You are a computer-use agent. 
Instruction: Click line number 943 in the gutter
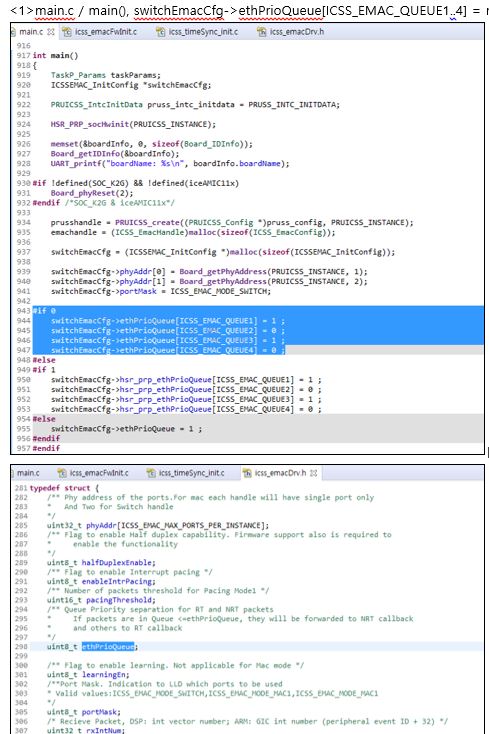[x=23, y=311]
